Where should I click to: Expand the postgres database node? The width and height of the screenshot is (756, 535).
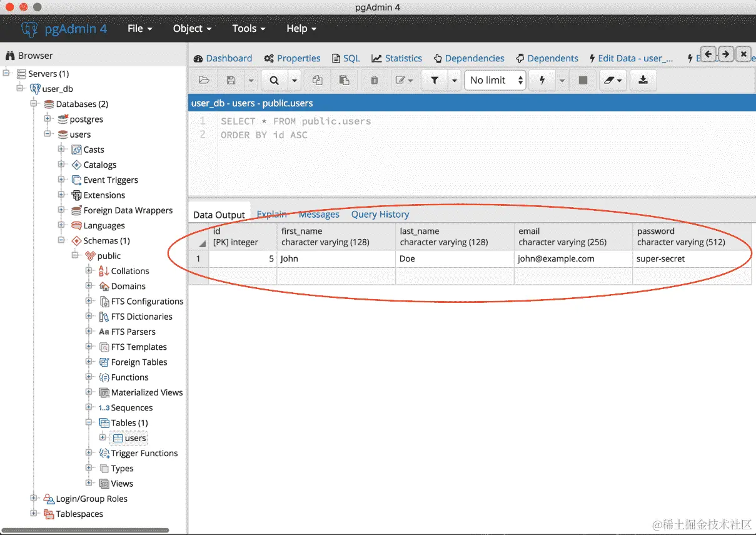pos(48,119)
